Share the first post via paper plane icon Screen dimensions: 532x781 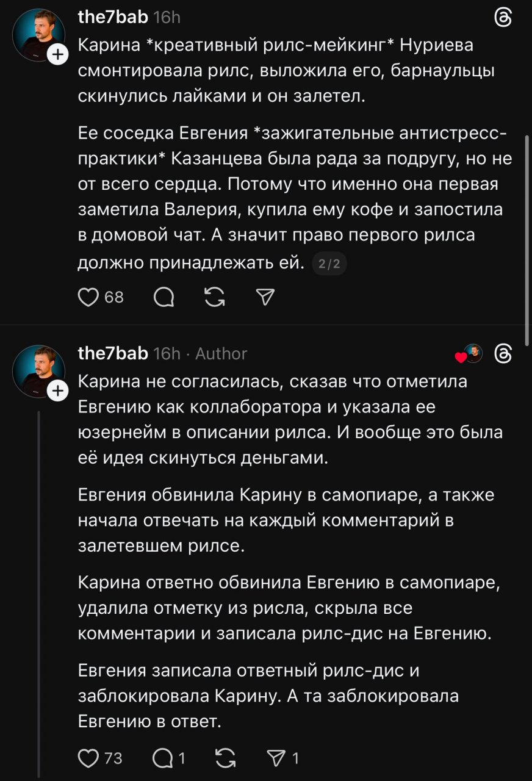264,297
